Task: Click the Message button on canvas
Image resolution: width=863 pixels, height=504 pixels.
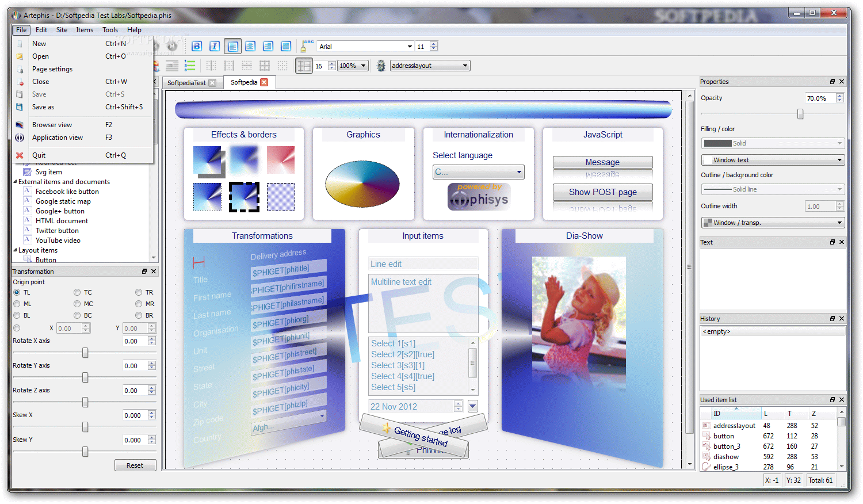Action: click(602, 162)
